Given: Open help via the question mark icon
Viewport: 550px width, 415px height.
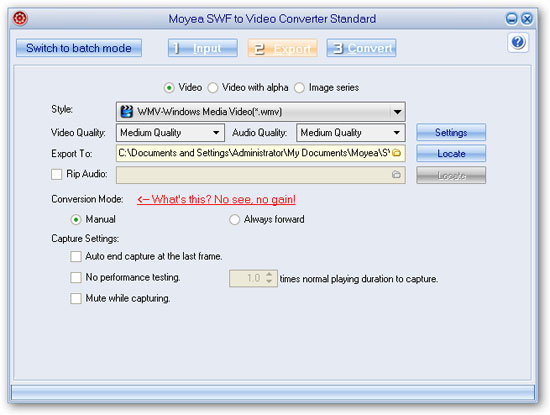Looking at the screenshot, I should (518, 42).
